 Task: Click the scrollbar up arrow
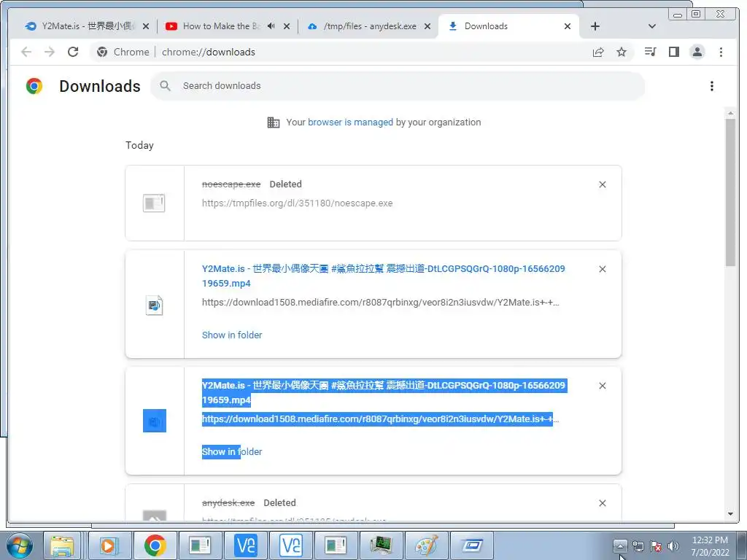click(730, 113)
